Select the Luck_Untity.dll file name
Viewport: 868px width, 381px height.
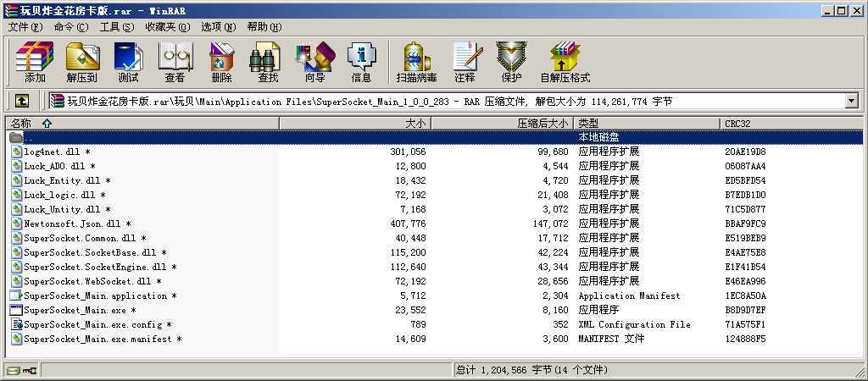pos(62,210)
